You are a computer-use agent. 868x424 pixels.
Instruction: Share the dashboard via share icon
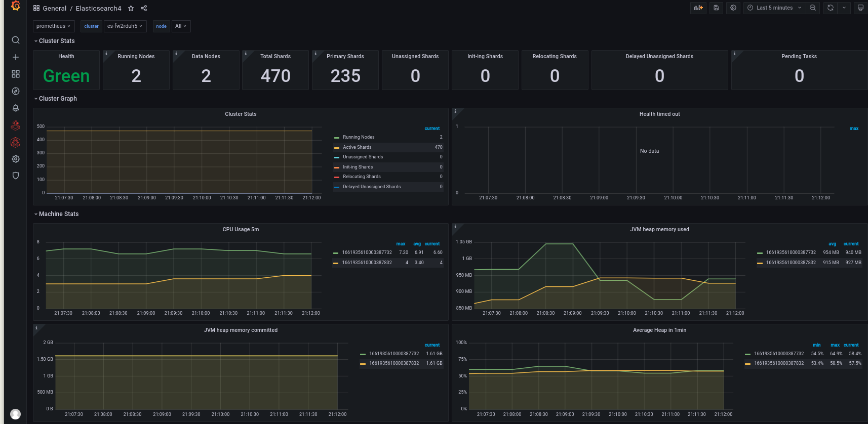[x=144, y=8]
